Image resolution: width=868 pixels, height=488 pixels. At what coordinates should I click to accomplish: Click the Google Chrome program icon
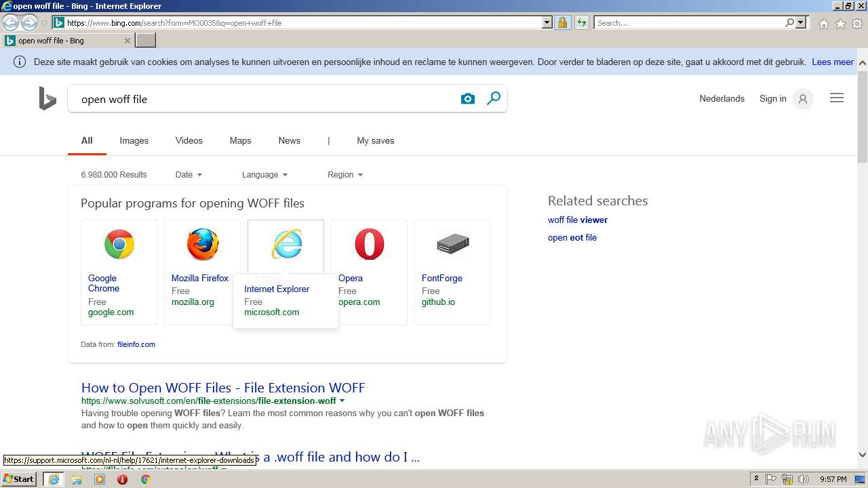119,244
